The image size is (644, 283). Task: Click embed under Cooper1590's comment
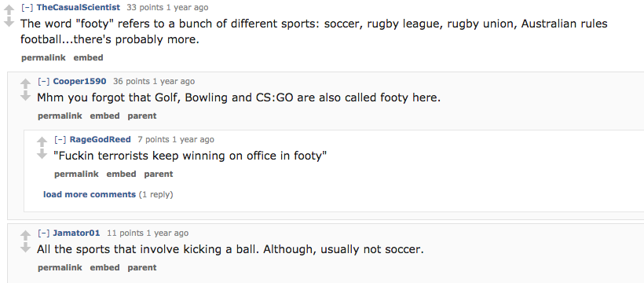[x=104, y=116]
